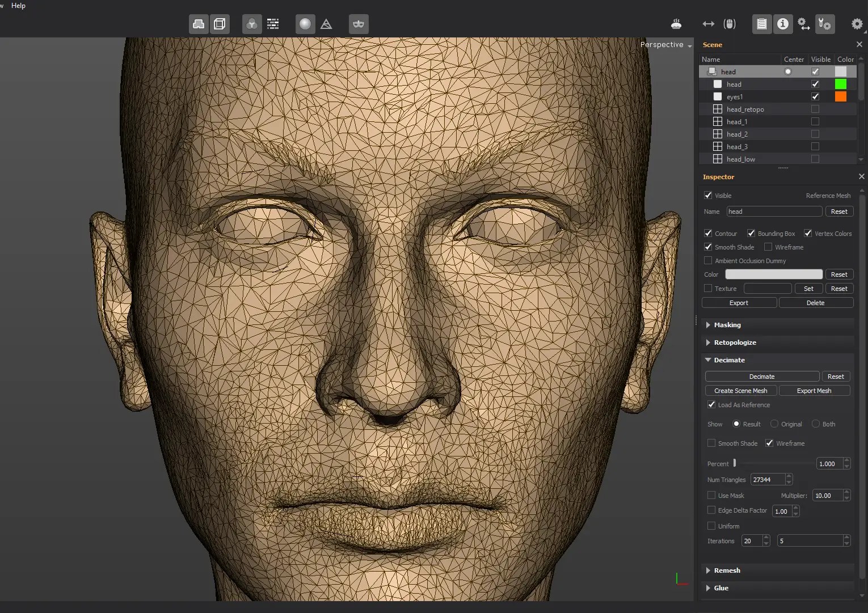
Task: Click the triangle mesh icon in toolbar
Action: [x=326, y=24]
